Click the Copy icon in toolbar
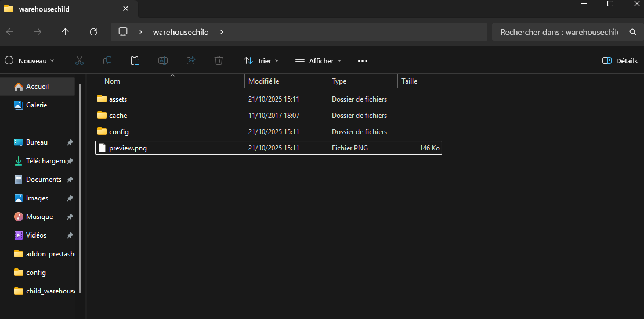The image size is (644, 319). pos(107,61)
